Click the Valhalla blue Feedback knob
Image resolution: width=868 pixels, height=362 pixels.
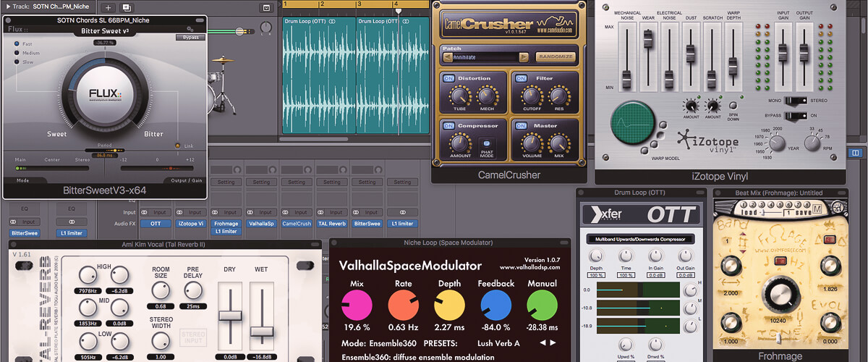496,306
